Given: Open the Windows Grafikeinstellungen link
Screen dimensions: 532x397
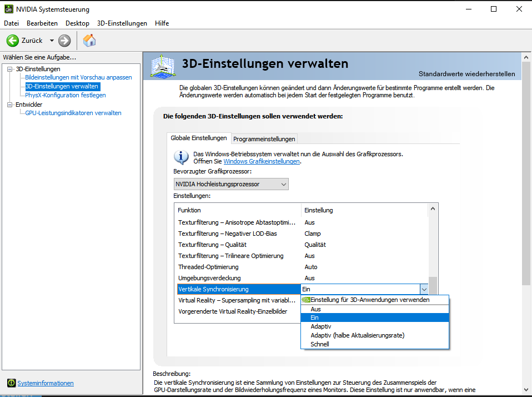Looking at the screenshot, I should (262, 161).
